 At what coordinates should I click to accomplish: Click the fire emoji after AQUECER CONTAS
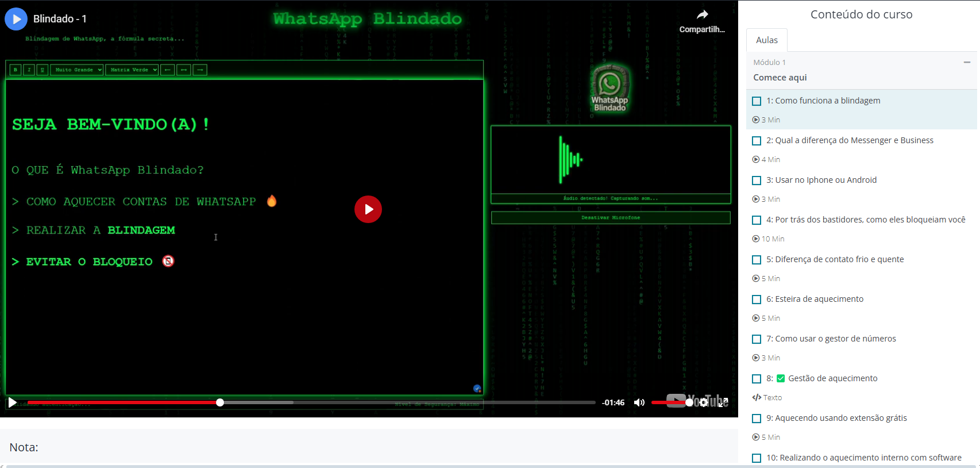[272, 201]
